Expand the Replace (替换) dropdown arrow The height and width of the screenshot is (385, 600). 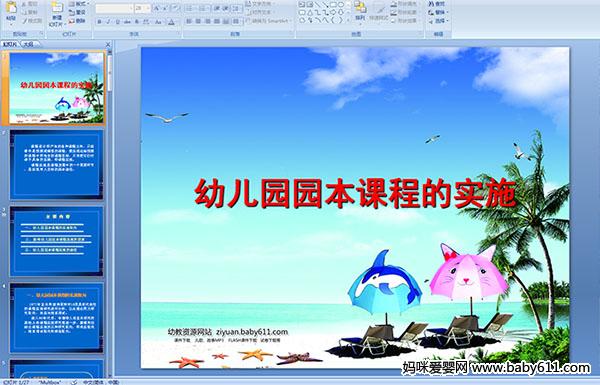click(446, 12)
